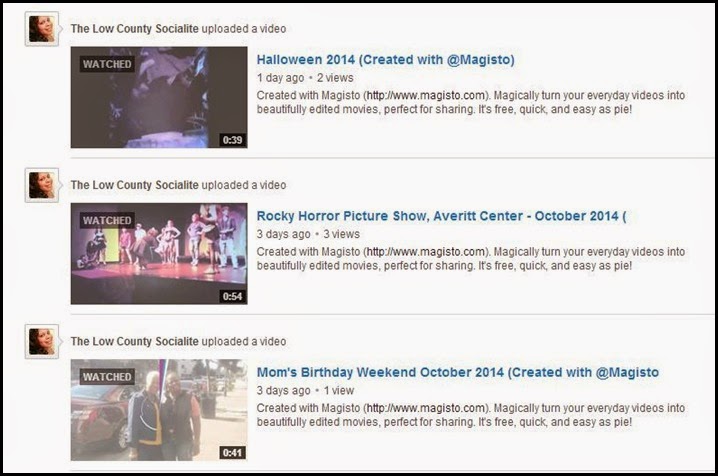The width and height of the screenshot is (718, 476).
Task: Click the channel name above the Rocky Horror video
Action: pyautogui.click(x=135, y=185)
